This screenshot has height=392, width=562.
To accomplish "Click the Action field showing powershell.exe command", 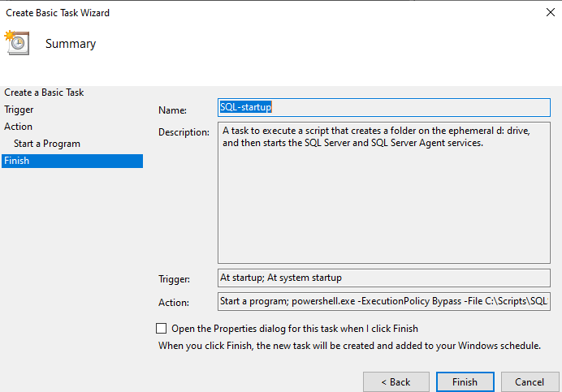I will point(384,302).
